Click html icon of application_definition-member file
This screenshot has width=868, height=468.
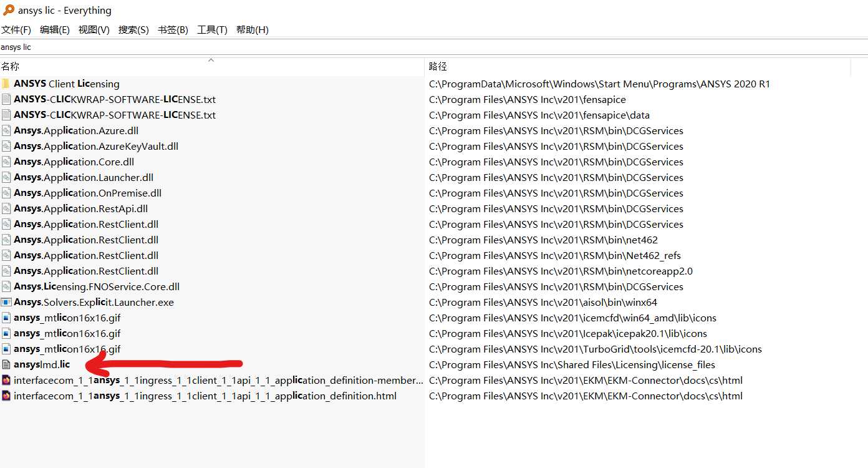(6, 380)
